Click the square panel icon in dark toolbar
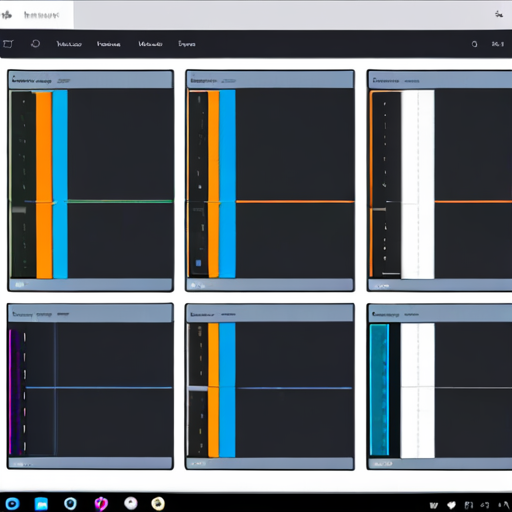The width and height of the screenshot is (512, 512). [x=8, y=44]
